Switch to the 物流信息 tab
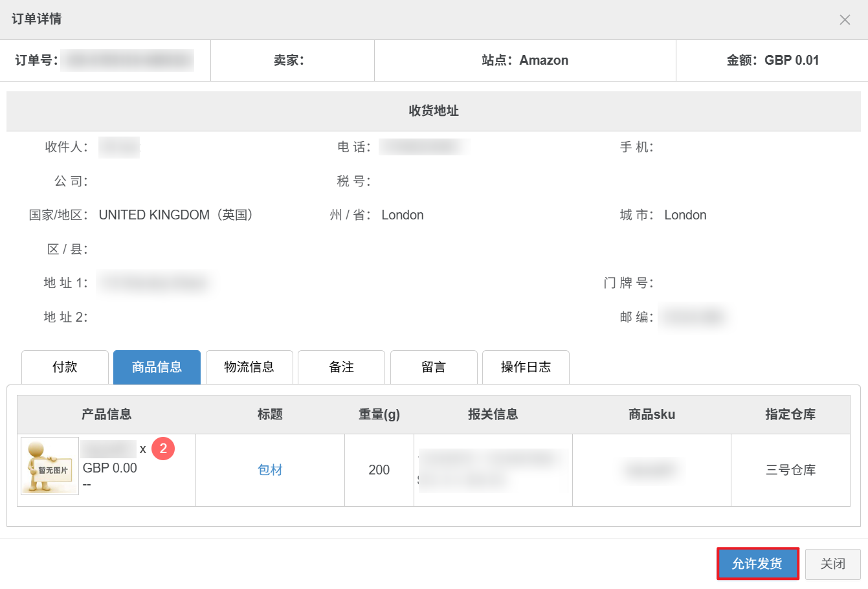The height and width of the screenshot is (589, 868). (249, 368)
